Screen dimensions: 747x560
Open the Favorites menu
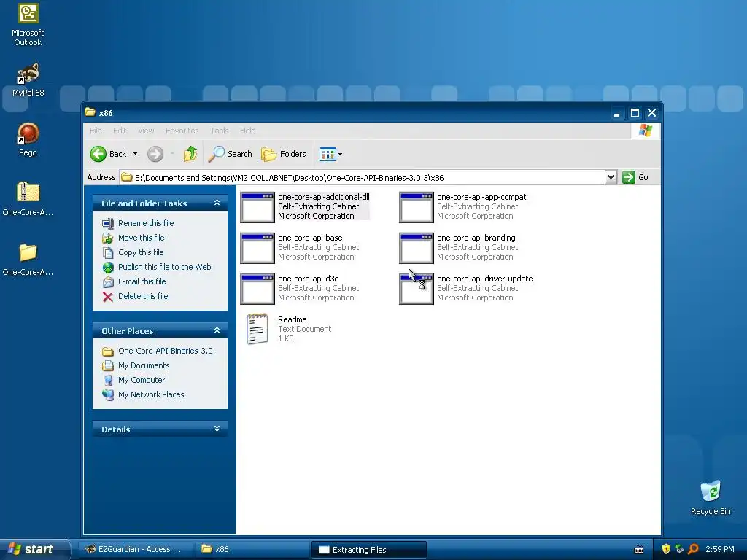click(x=182, y=131)
